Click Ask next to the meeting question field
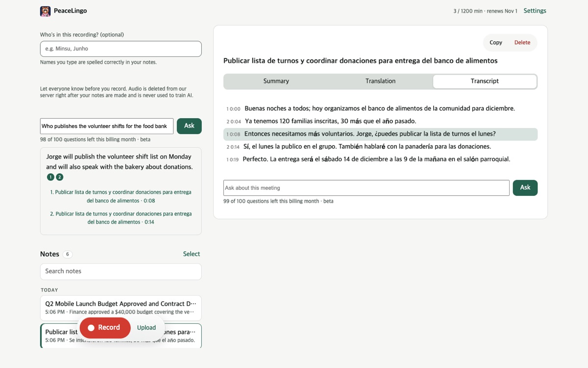 pos(525,188)
